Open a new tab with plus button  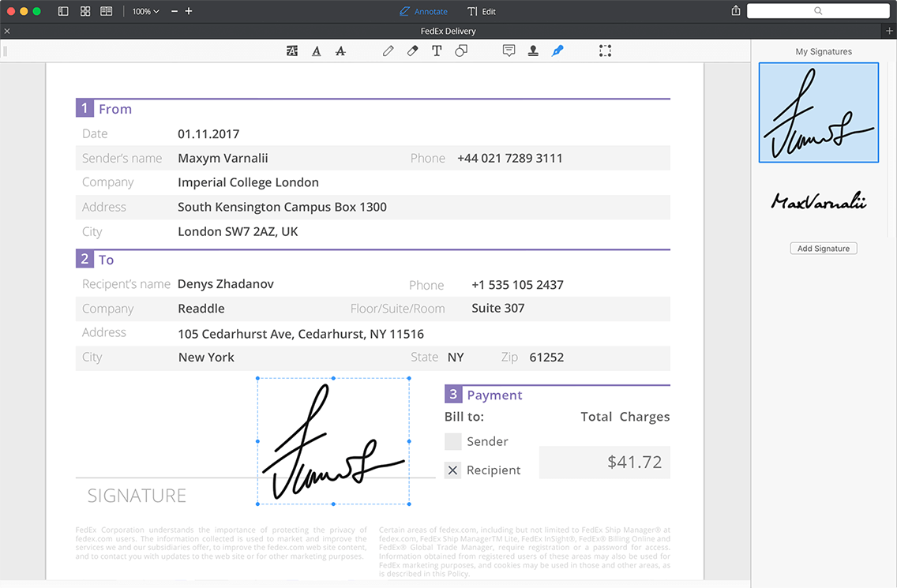890,31
